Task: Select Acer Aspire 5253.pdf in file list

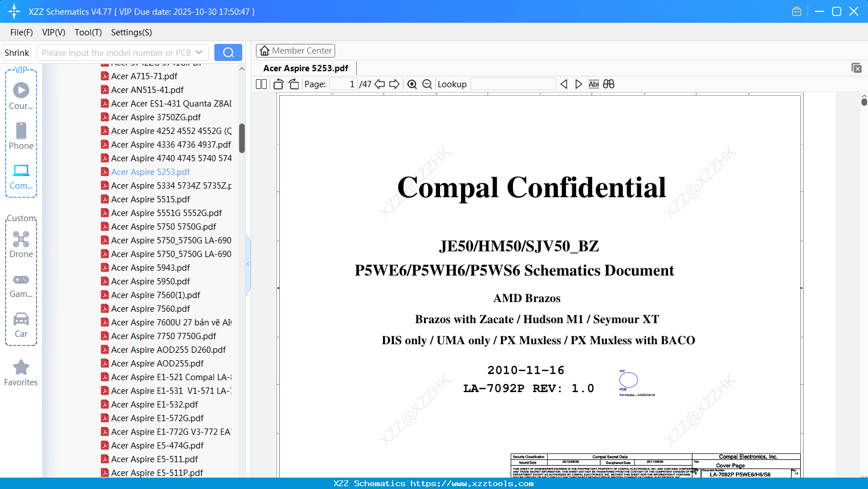Action: click(150, 172)
